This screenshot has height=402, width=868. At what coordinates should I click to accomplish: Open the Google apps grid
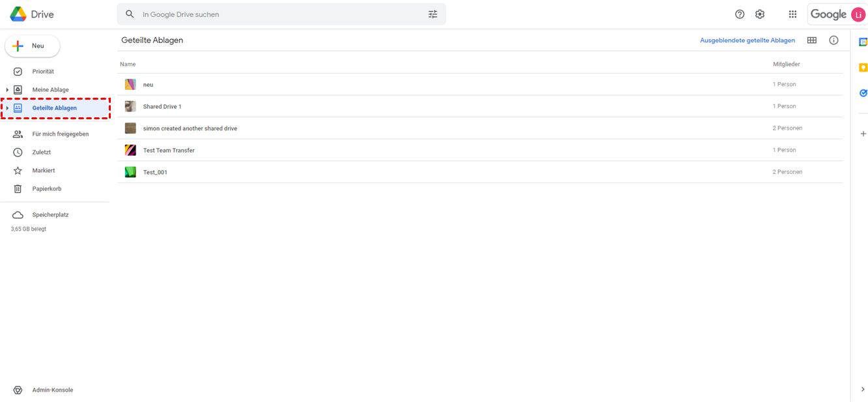click(x=792, y=14)
